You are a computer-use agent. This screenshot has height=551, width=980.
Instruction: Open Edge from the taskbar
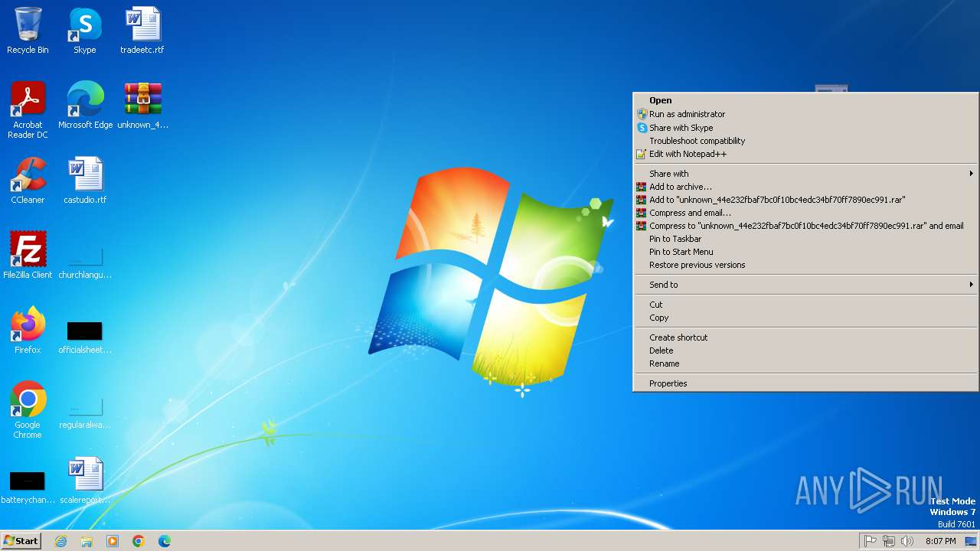[x=165, y=541]
